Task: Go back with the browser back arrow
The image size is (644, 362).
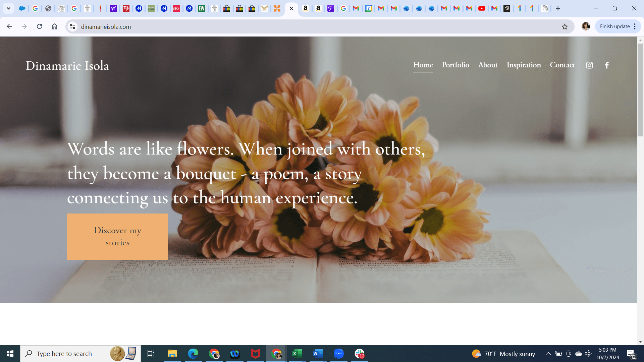Action: [x=9, y=26]
